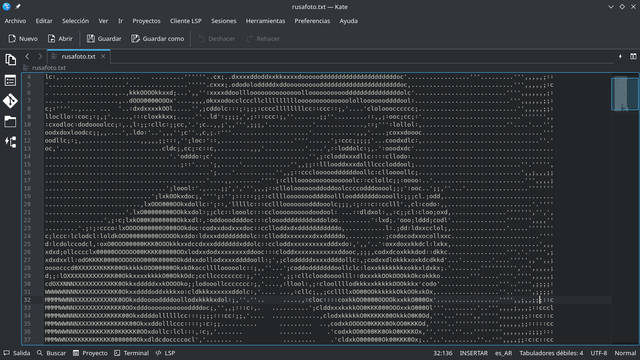
Task: Click line number 4 in the gutter
Action: [29, 77]
